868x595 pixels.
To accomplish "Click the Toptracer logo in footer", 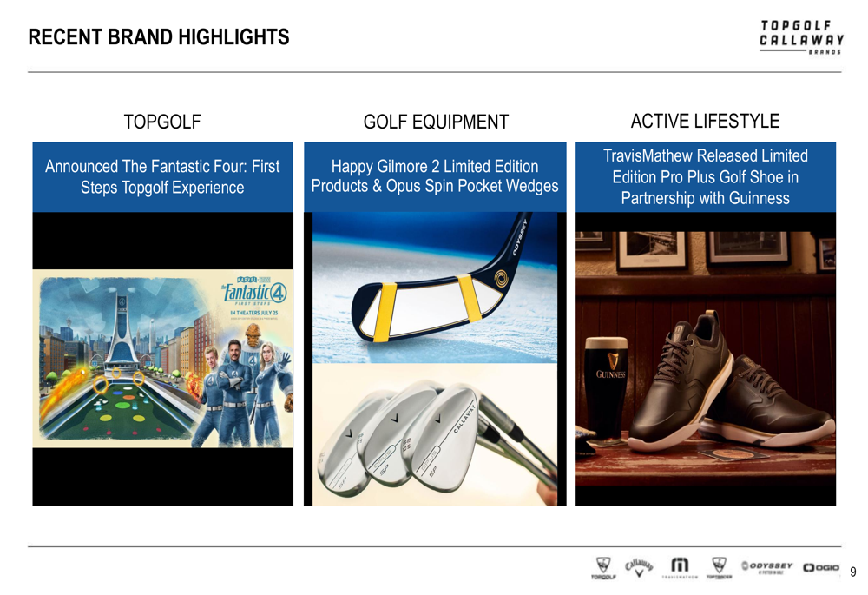I will 719,568.
